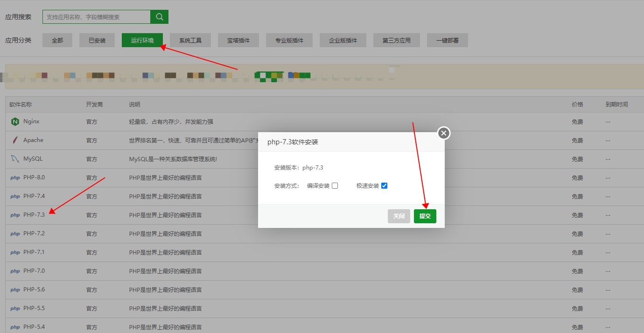Viewport: 644px width, 333px height.
Task: Click the php icon beside PHP-5.4
Action: click(x=15, y=327)
